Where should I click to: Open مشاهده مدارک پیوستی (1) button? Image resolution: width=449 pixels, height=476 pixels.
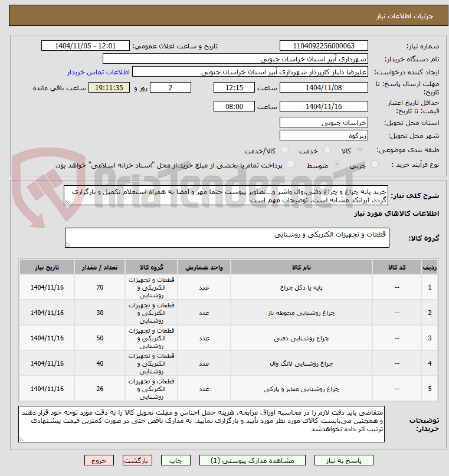253,460
